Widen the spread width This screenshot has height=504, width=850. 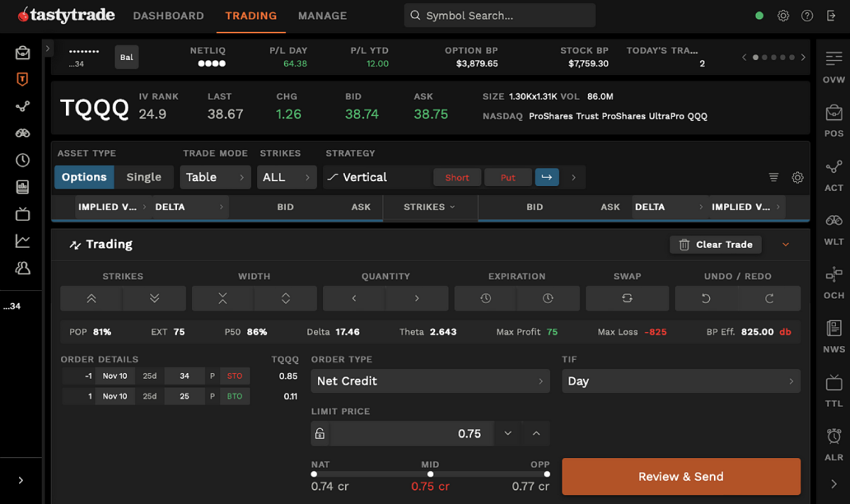285,299
